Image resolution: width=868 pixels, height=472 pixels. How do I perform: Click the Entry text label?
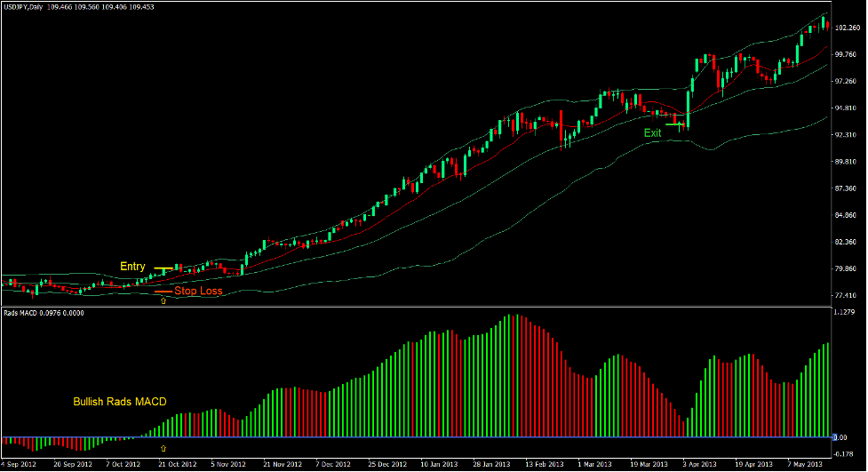pos(132,267)
